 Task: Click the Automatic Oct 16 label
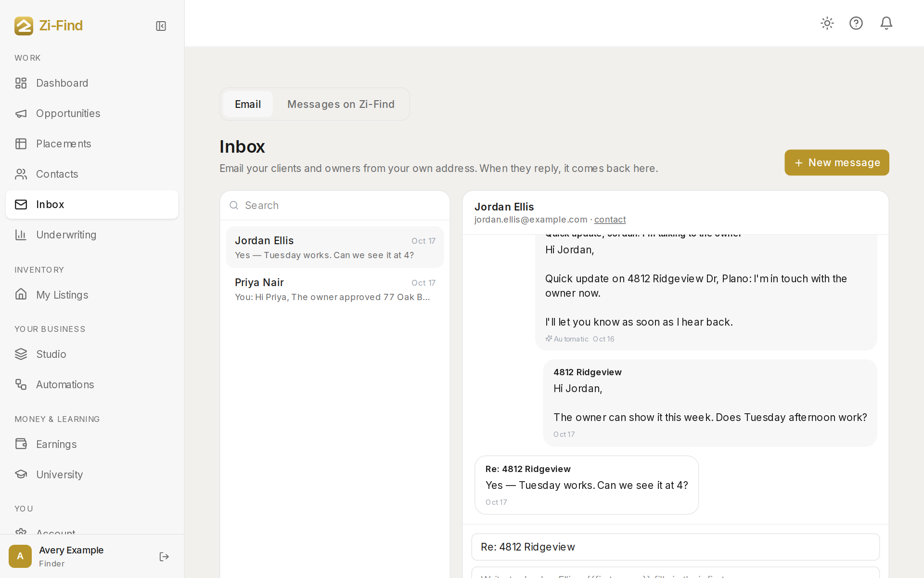580,339
